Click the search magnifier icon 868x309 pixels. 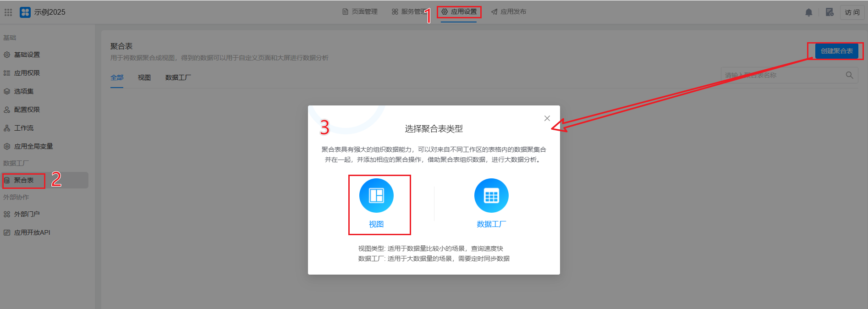(x=849, y=75)
